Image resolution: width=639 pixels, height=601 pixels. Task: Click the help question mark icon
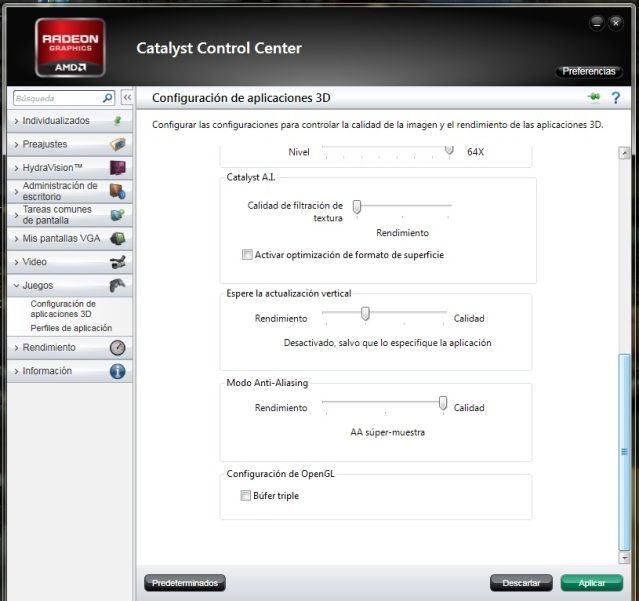coord(616,98)
